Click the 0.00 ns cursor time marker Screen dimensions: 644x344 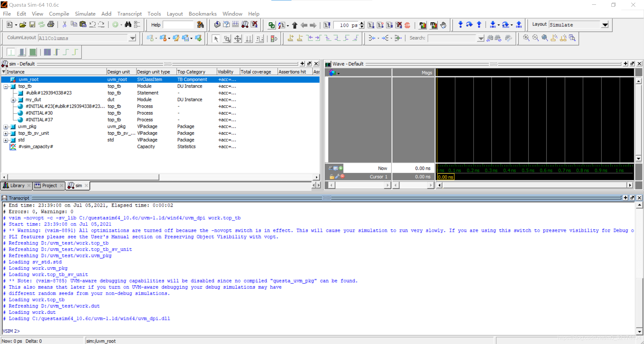pyautogui.click(x=445, y=177)
